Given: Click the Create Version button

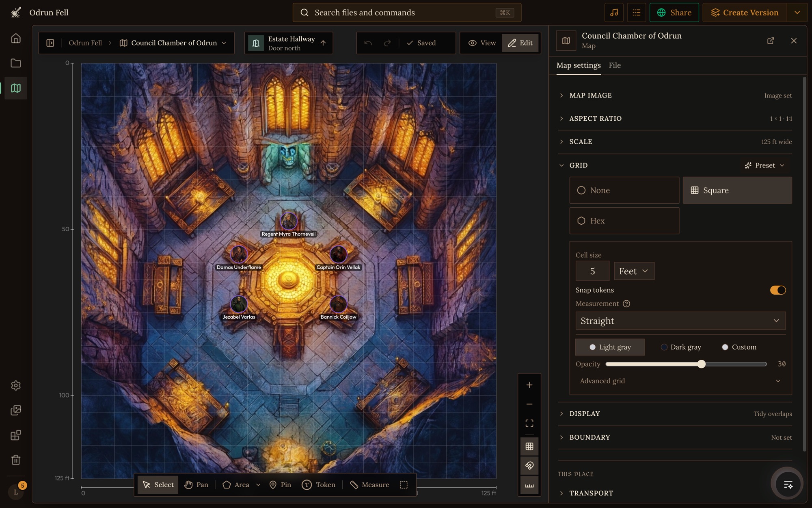Looking at the screenshot, I should click(745, 13).
